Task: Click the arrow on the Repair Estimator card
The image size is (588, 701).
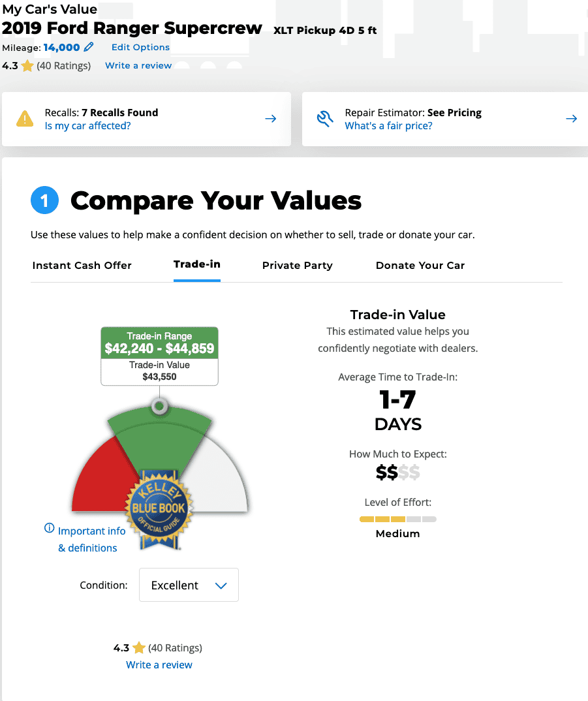Action: [572, 119]
